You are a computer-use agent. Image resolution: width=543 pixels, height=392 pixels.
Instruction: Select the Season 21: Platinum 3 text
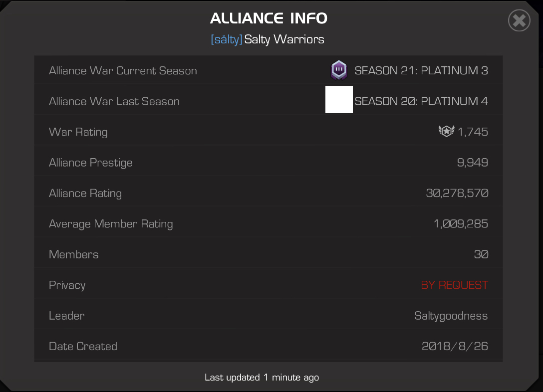click(x=421, y=71)
